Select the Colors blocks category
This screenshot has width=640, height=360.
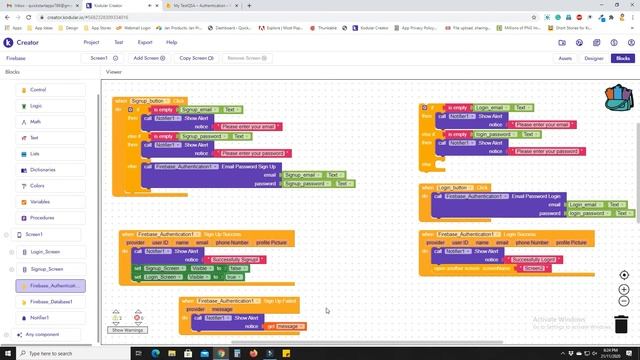(x=51, y=186)
